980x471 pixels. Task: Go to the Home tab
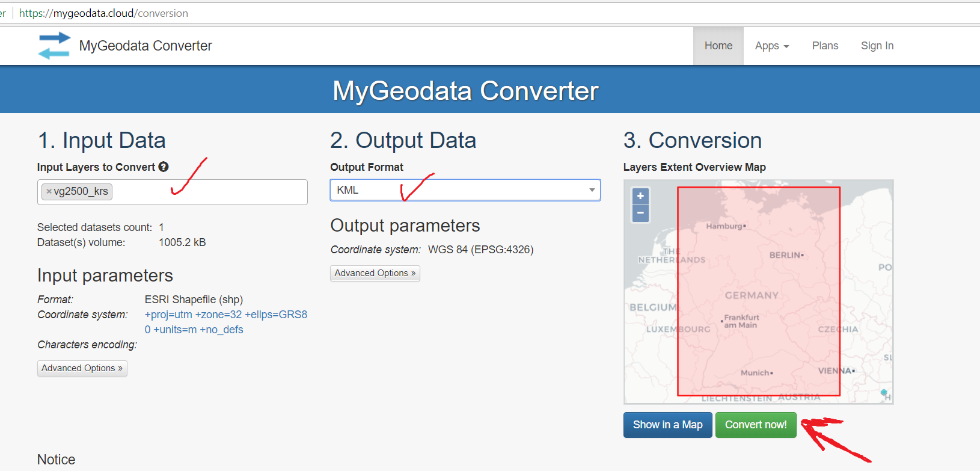pyautogui.click(x=718, y=46)
